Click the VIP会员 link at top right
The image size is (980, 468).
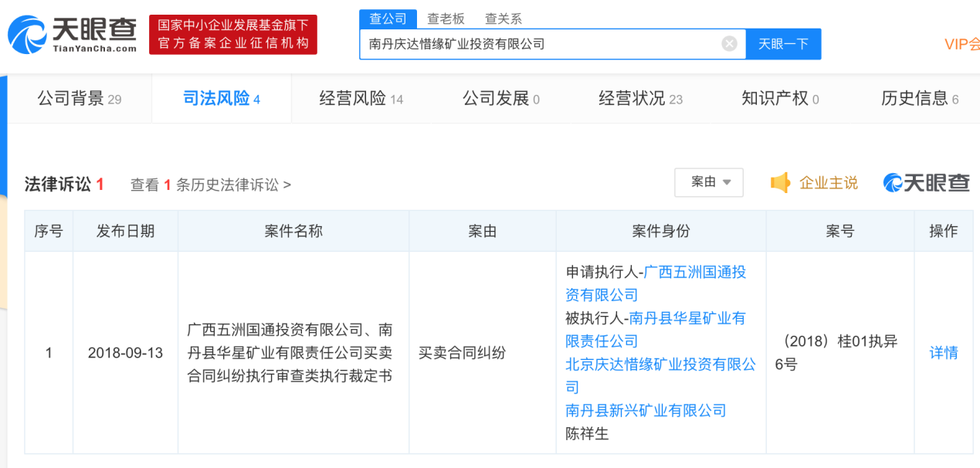point(962,44)
